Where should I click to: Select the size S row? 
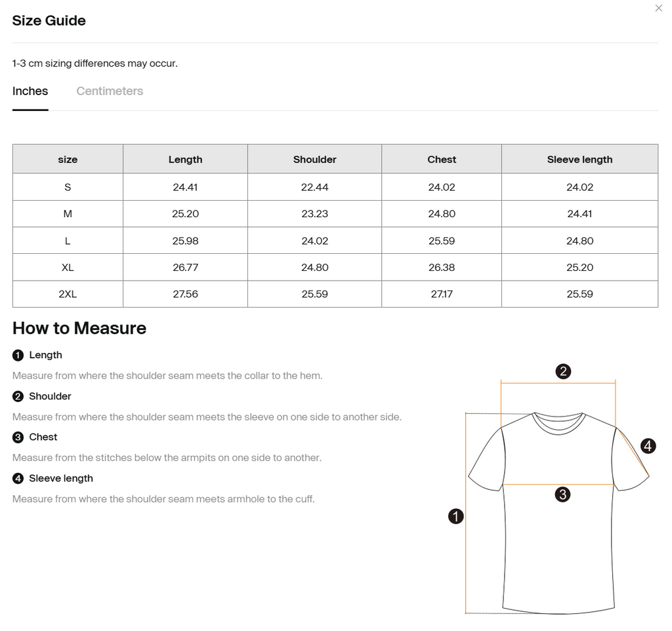(68, 186)
